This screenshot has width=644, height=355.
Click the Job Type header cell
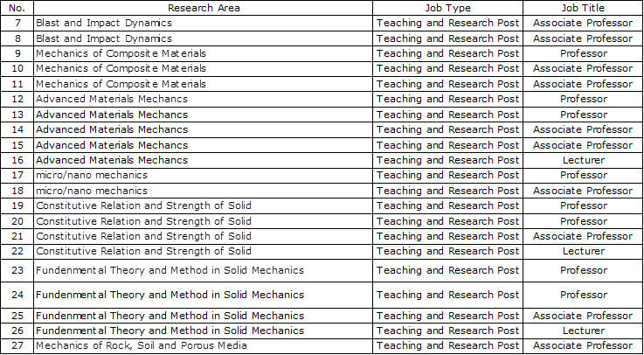(x=447, y=8)
